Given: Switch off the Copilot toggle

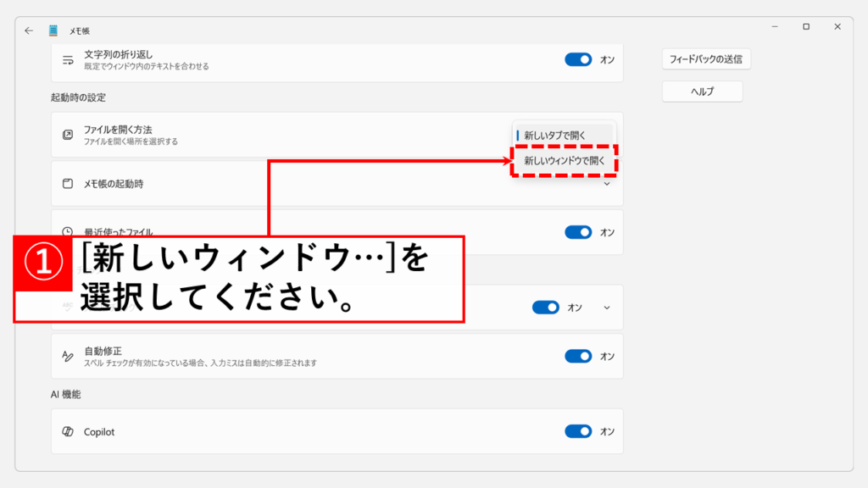Looking at the screenshot, I should click(x=578, y=432).
